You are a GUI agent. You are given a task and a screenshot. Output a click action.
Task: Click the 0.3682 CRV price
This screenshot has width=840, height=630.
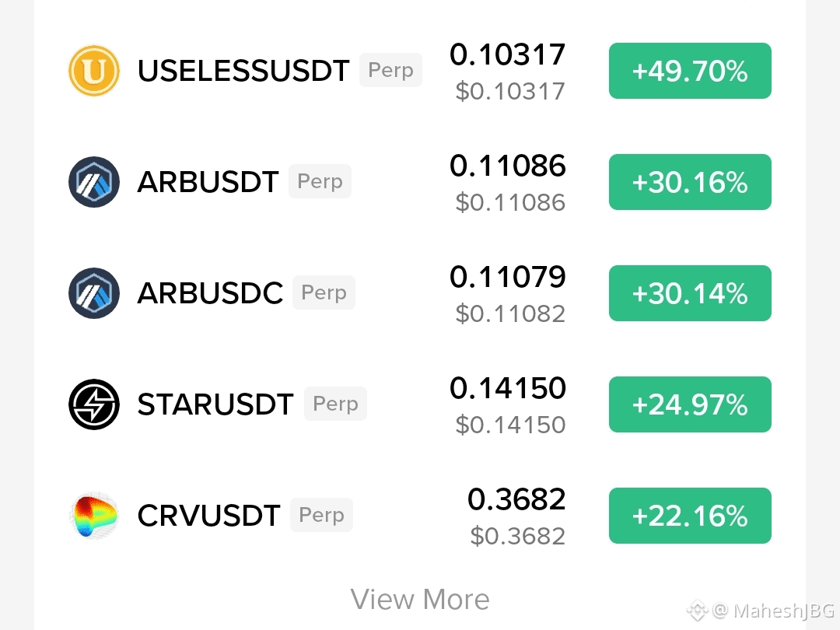[x=516, y=499]
